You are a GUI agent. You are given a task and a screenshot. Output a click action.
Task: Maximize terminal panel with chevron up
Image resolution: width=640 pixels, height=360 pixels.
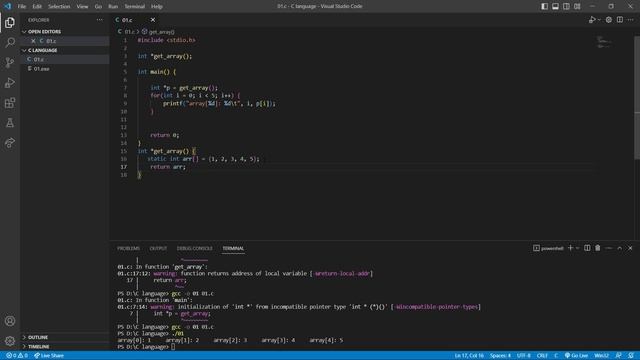(620, 248)
